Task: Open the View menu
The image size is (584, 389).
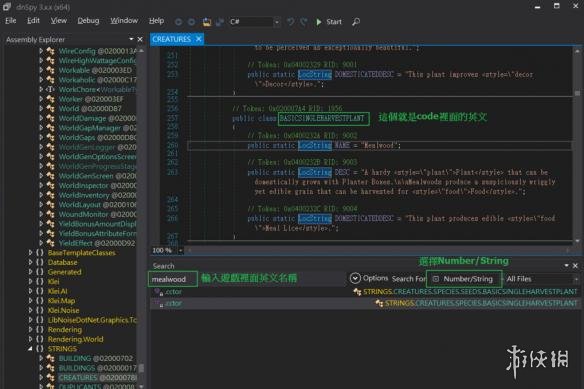Action: tap(59, 21)
